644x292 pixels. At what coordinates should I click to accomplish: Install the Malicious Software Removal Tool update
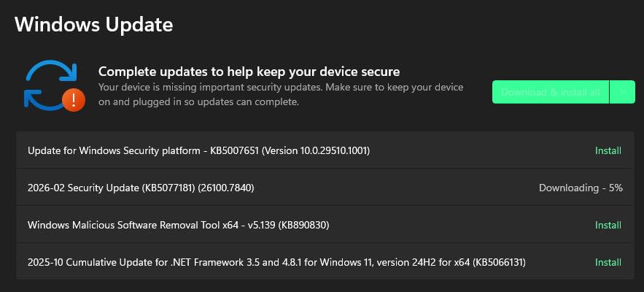pos(608,226)
